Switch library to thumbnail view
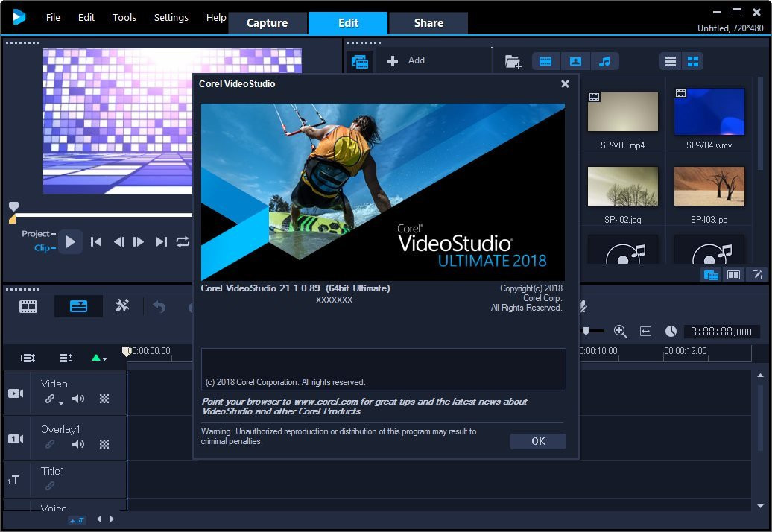The image size is (772, 532). 693,62
